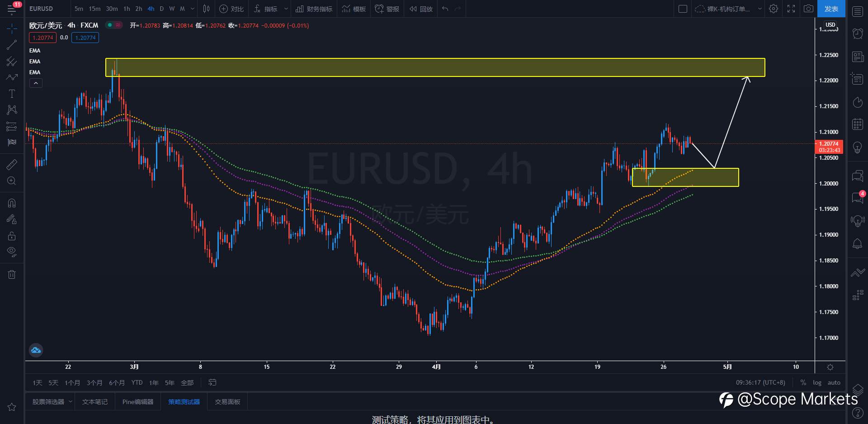
Task: Open the Indicators (指标) dialog
Action: point(266,9)
